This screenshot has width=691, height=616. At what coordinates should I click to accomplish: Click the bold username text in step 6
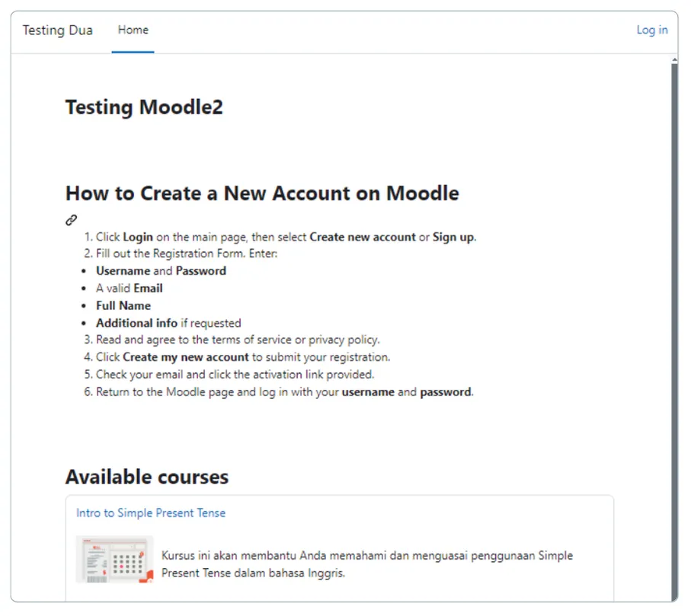pos(368,391)
